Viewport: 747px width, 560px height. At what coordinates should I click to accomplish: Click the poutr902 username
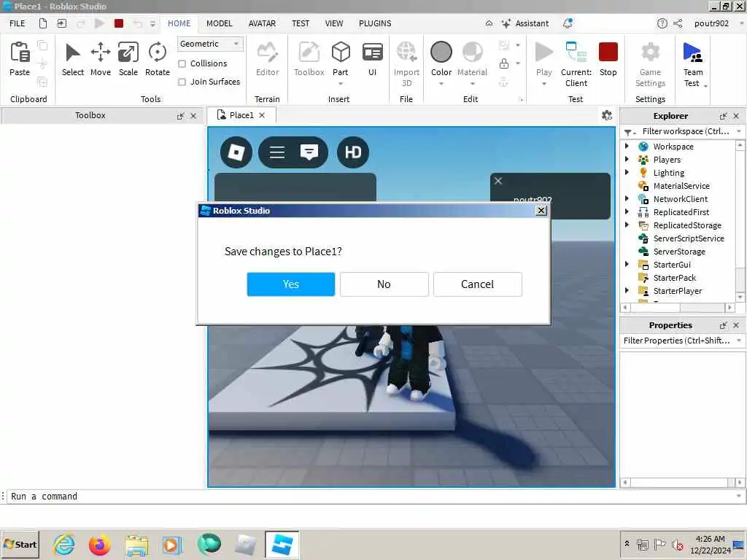(x=711, y=23)
